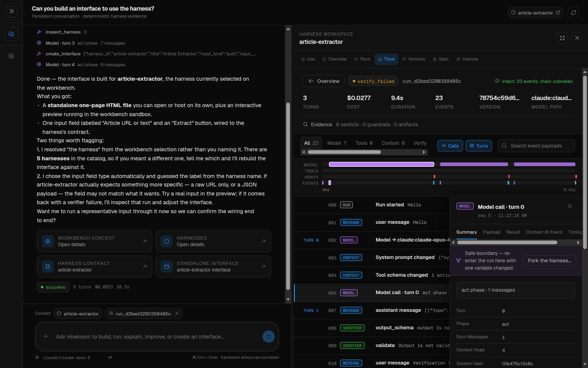This screenshot has height=368, width=588.
Task: Expand the harness workspace to fullscreen
Action: pyautogui.click(x=562, y=38)
